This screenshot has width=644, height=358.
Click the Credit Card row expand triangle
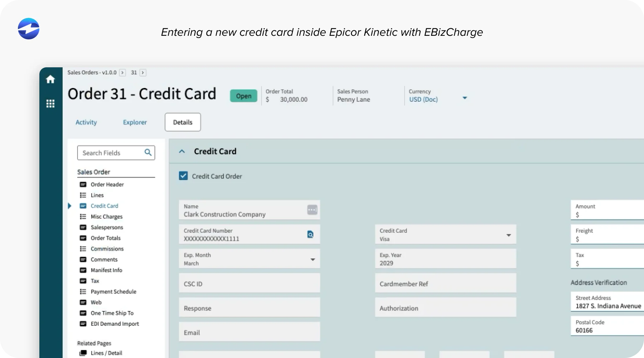click(70, 206)
